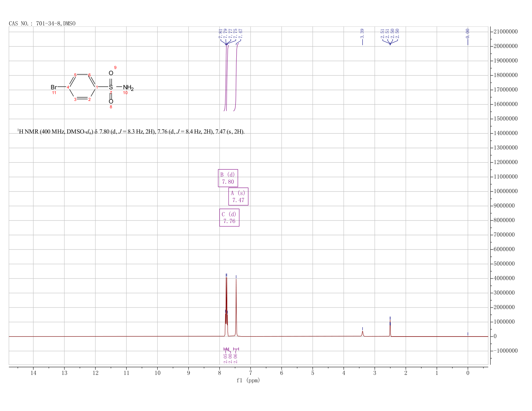Click the red ring carbon number 1
The image size is (532, 411).
(97, 87)
